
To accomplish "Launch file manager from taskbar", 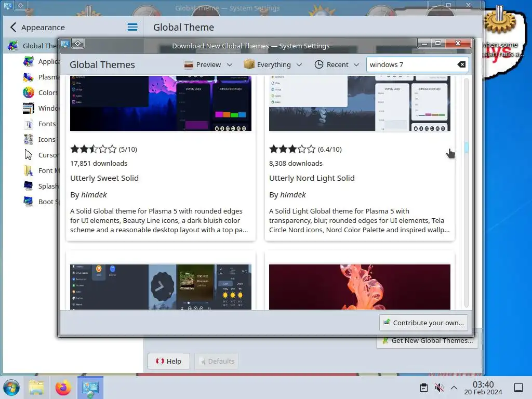I will (x=36, y=388).
